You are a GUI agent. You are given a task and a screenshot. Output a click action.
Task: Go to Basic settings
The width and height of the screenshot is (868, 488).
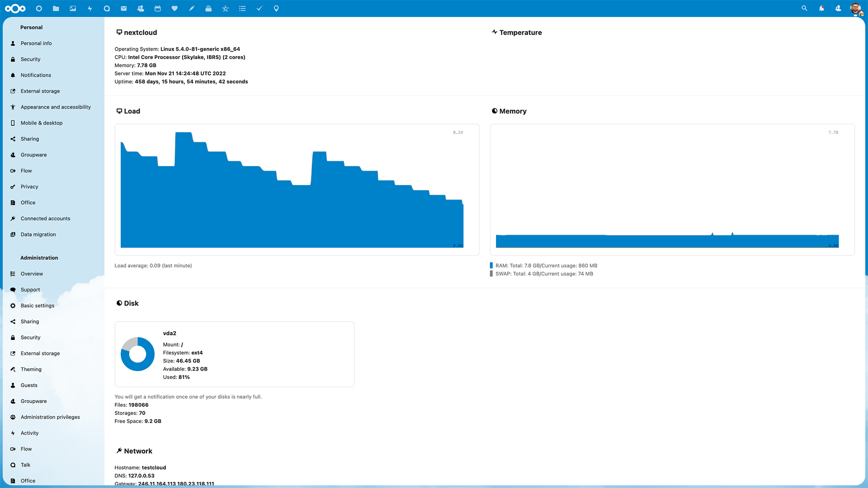pyautogui.click(x=38, y=305)
